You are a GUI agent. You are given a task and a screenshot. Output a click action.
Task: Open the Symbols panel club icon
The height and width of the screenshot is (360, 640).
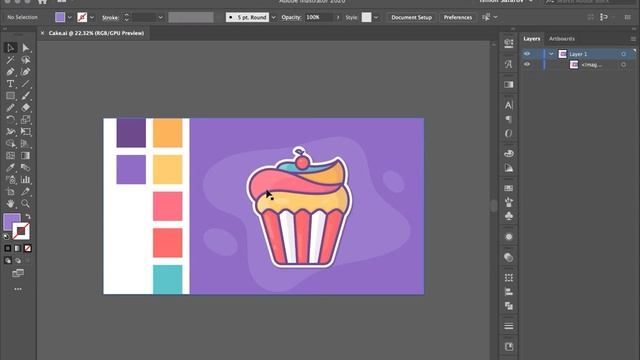point(509,216)
